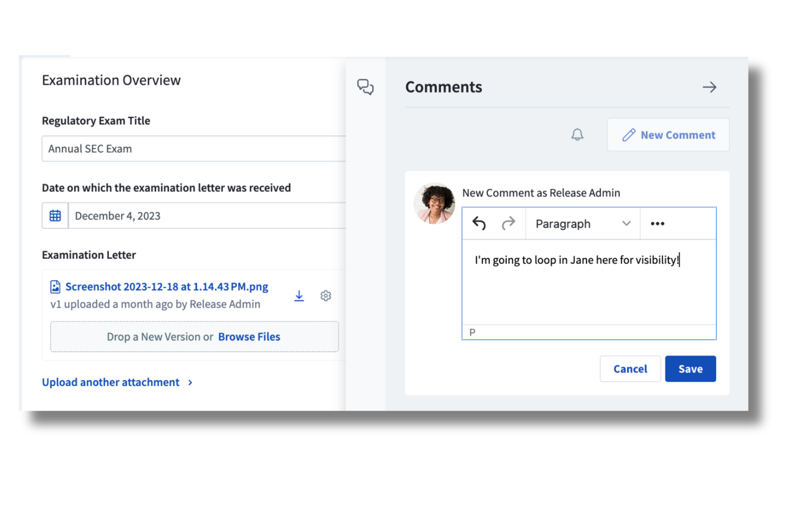The width and height of the screenshot is (792, 532).
Task: Click the pencil icon on New Comment
Action: click(629, 135)
